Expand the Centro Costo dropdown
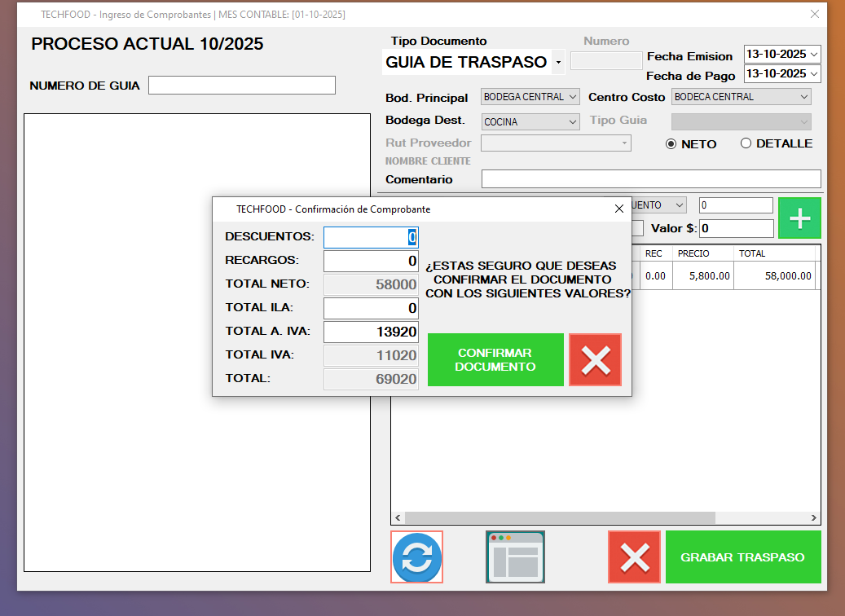 tap(804, 97)
